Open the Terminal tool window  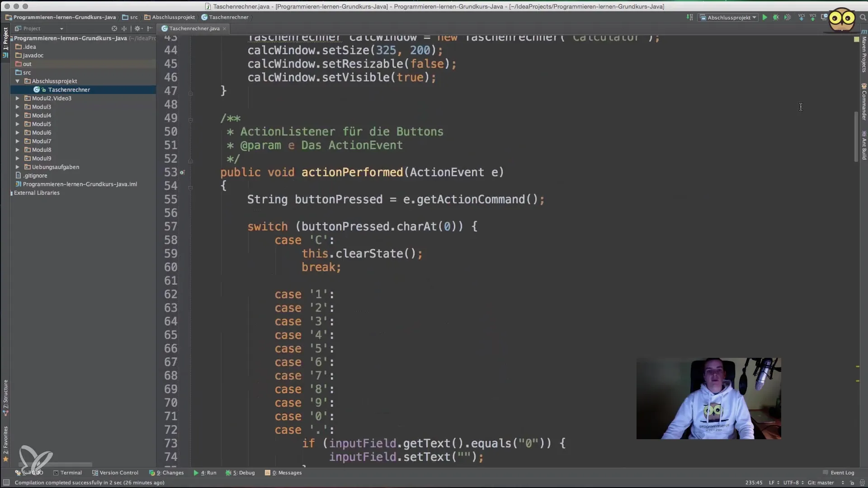coord(67,473)
